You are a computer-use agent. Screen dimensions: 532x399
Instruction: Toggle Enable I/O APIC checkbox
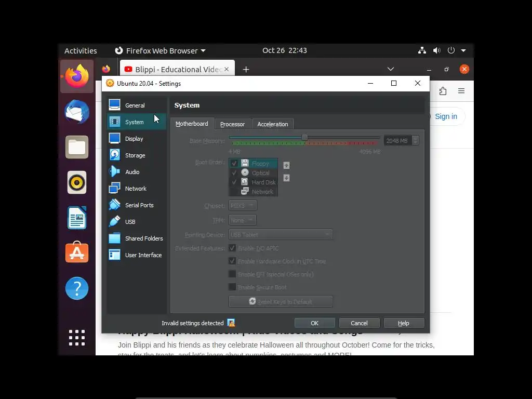click(232, 248)
